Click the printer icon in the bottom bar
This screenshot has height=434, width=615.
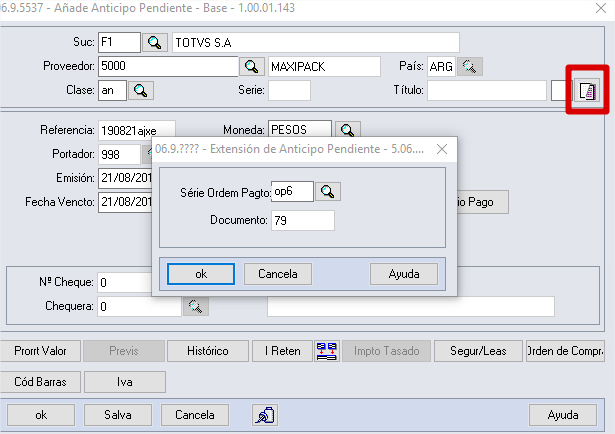265,415
